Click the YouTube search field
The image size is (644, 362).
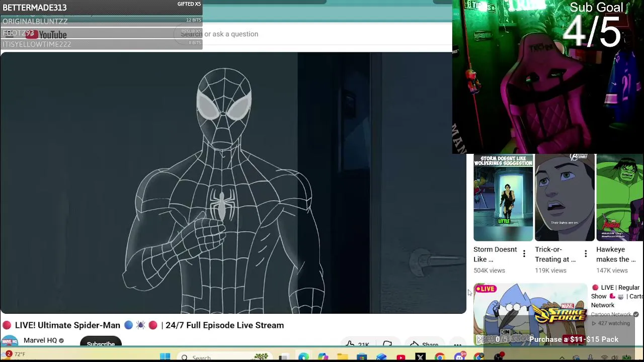tap(312, 34)
